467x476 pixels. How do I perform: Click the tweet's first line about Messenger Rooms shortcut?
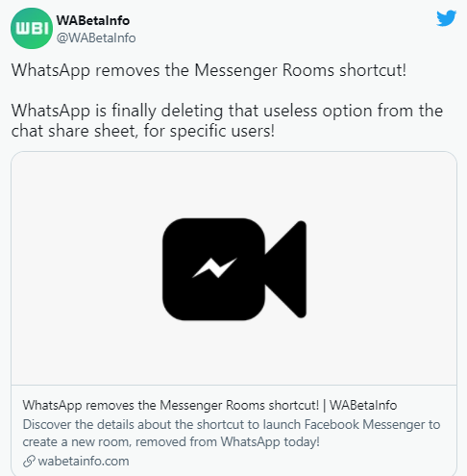click(x=209, y=70)
